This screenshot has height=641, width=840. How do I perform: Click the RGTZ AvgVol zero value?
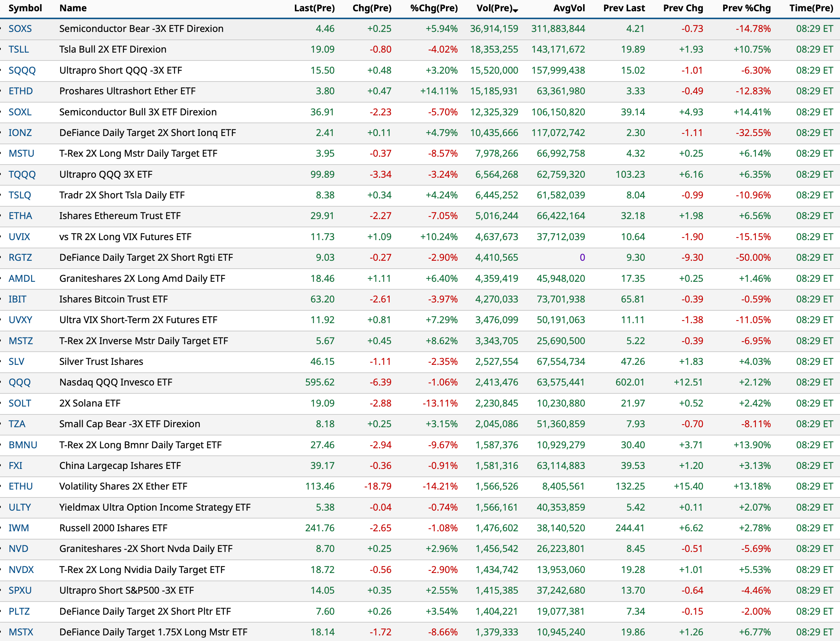tap(582, 257)
